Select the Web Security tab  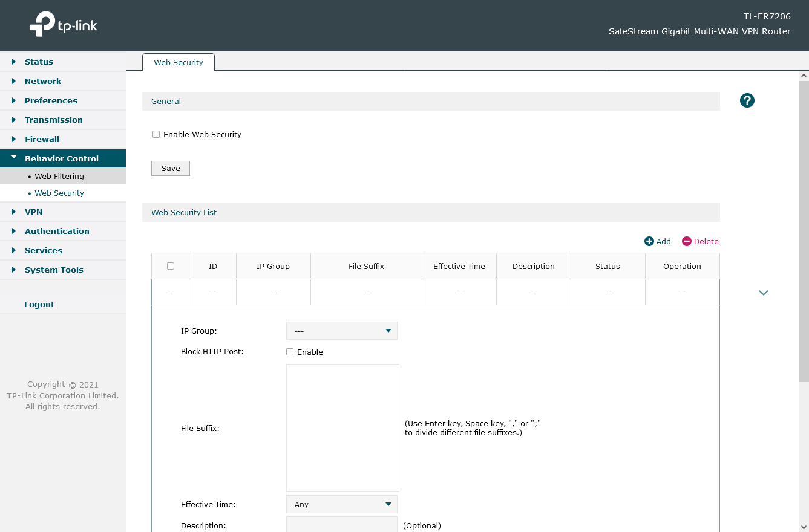(x=179, y=62)
